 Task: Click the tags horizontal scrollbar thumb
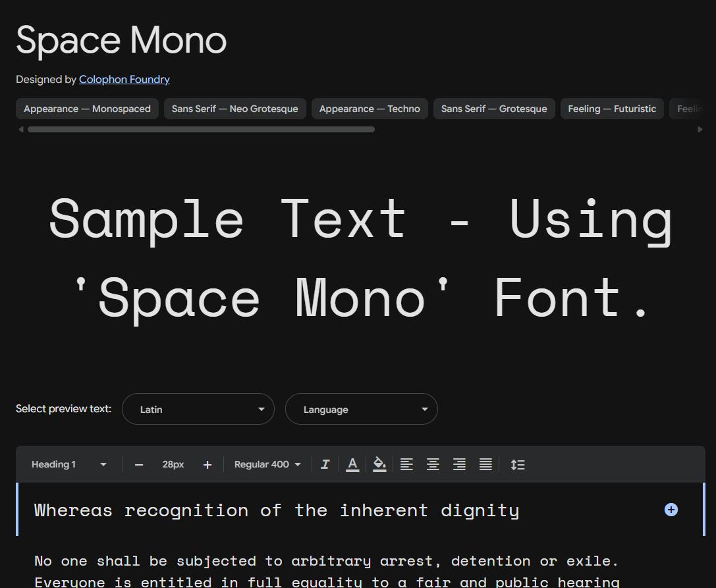[x=201, y=130]
